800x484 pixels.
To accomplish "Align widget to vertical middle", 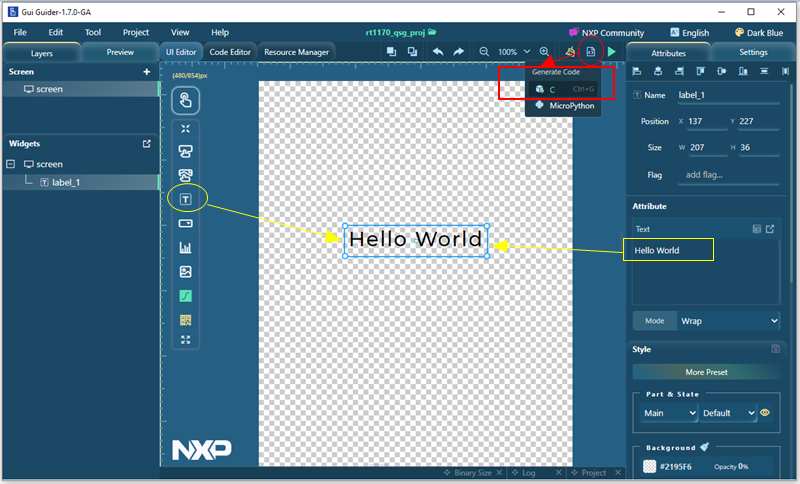I will click(721, 71).
